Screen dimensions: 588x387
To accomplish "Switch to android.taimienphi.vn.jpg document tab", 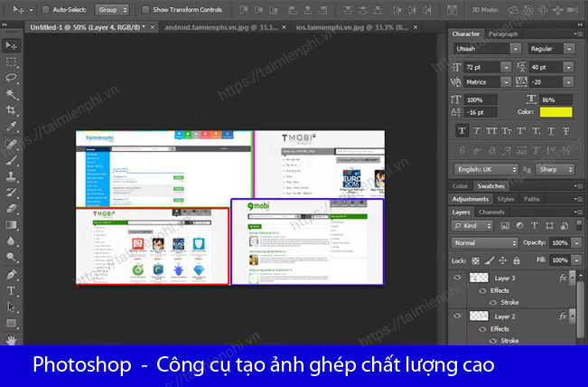I will tap(221, 27).
